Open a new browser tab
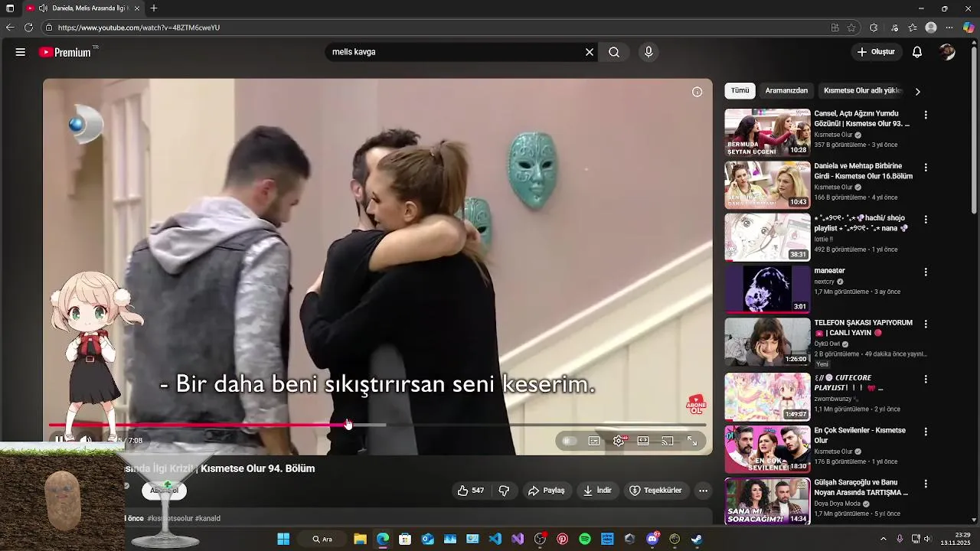 pos(154,8)
